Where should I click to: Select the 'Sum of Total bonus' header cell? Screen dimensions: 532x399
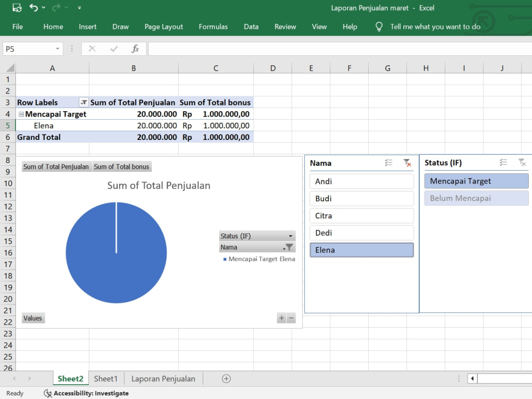point(215,102)
